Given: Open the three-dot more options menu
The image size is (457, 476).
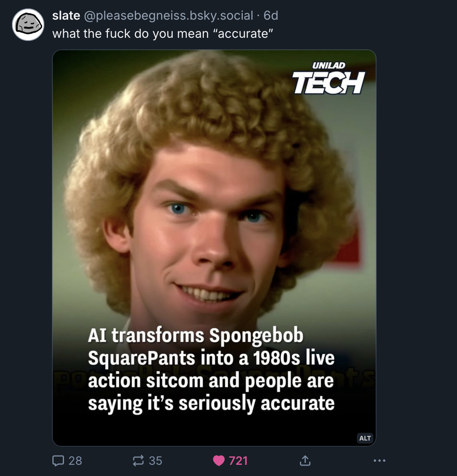Looking at the screenshot, I should click(379, 461).
